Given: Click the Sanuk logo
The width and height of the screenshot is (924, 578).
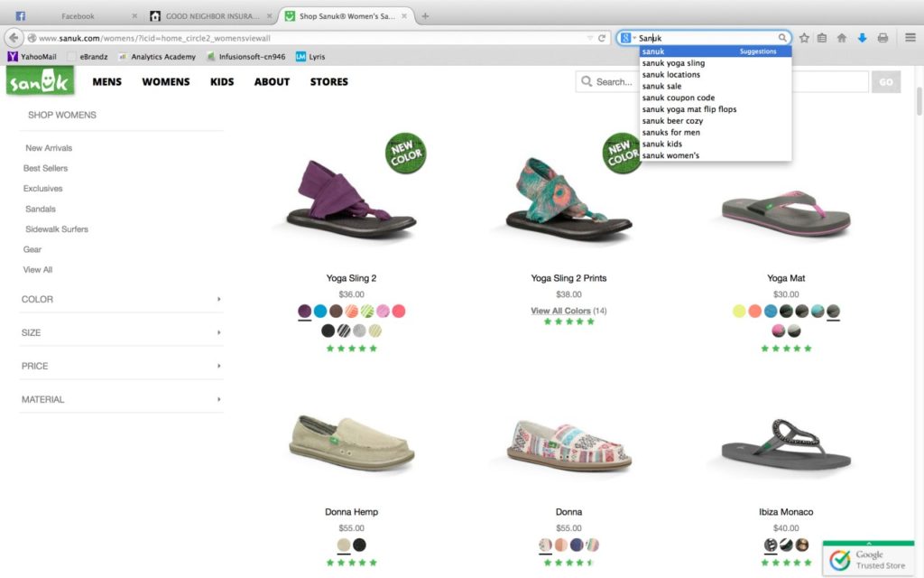Looking at the screenshot, I should tap(40, 80).
